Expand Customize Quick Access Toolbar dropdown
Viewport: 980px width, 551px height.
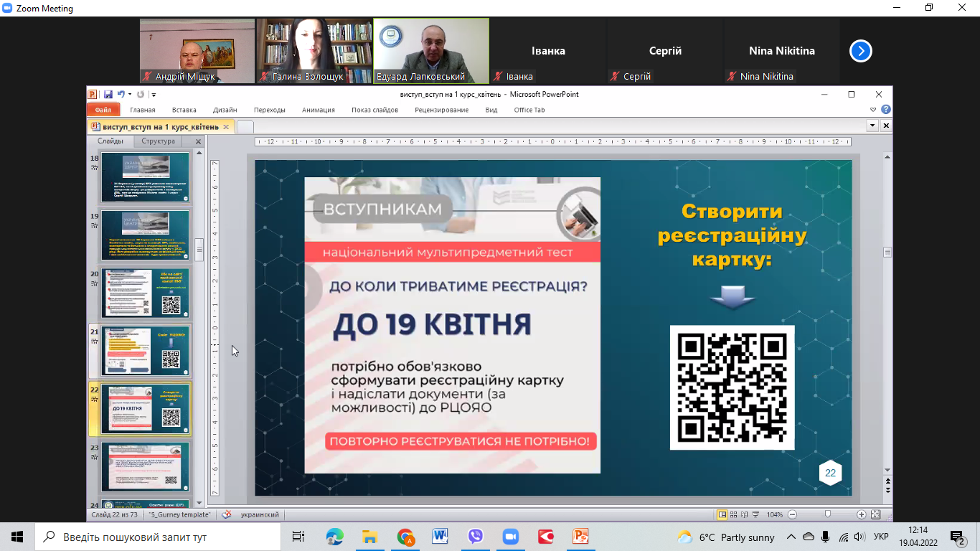154,95
